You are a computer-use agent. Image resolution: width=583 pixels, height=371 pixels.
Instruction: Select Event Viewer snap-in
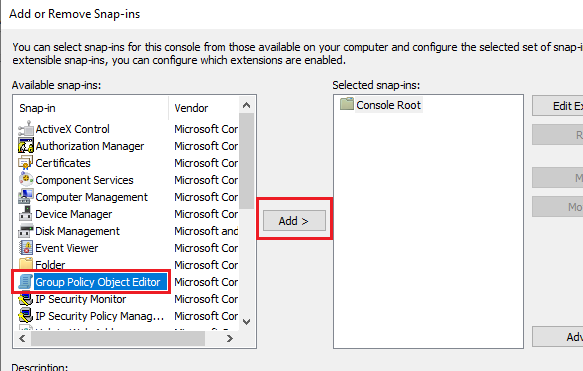click(x=67, y=248)
